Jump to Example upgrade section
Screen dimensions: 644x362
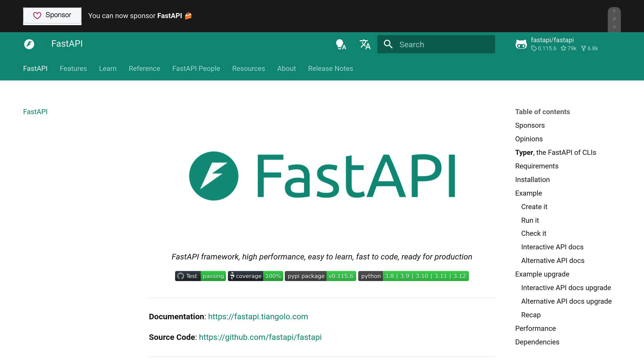click(x=542, y=274)
